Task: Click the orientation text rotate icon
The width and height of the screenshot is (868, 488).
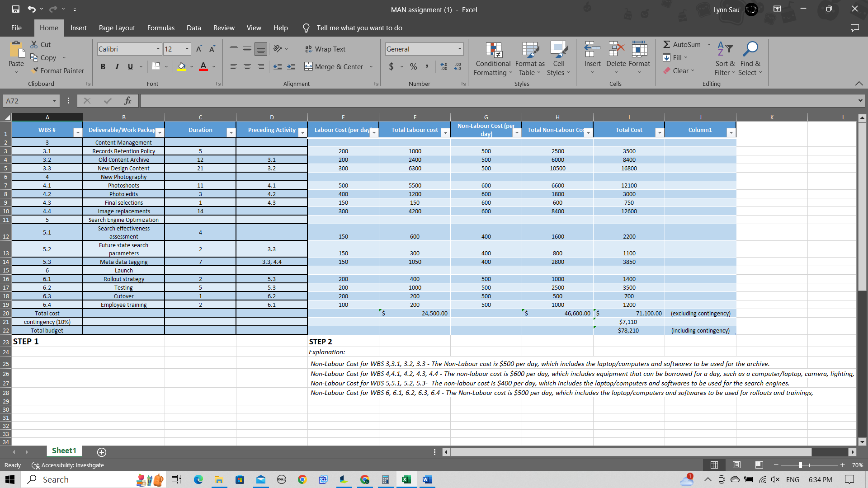Action: [x=278, y=49]
